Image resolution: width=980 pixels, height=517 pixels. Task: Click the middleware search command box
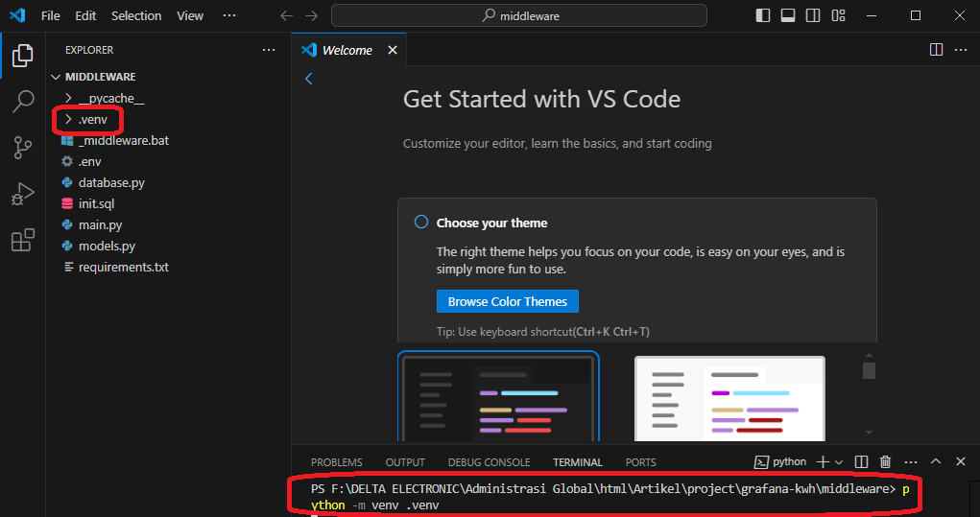[518, 16]
